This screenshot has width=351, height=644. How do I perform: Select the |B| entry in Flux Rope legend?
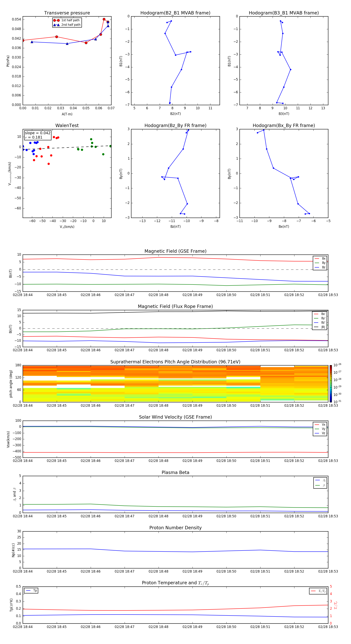320,327
